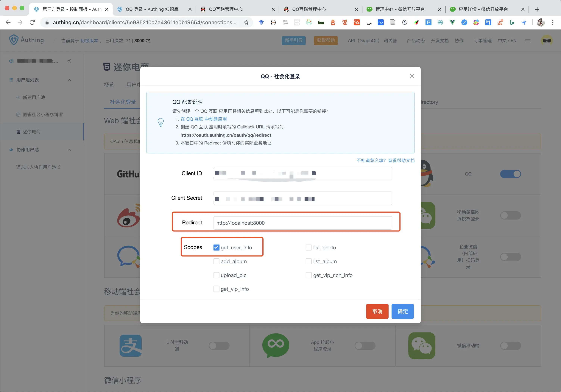
Task: Enable the list_album scope
Action: [309, 261]
